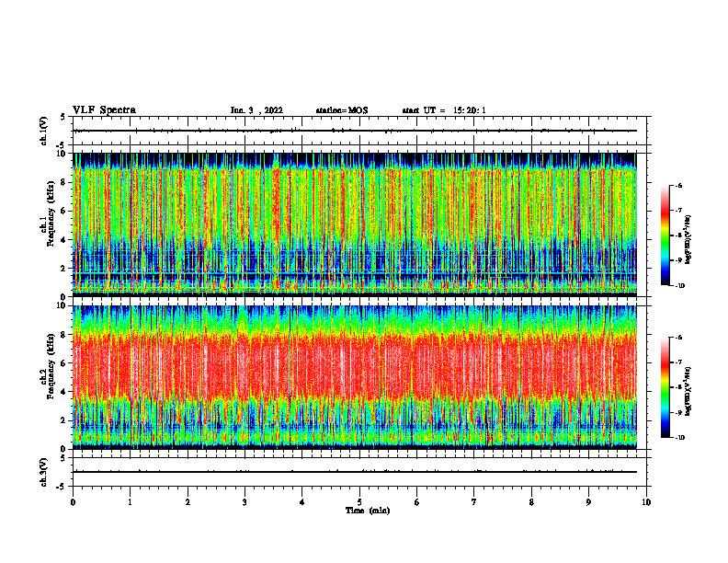Click the ch.2 colorbar log(PSD) label
This screenshot has height=563, width=728.
(x=688, y=391)
